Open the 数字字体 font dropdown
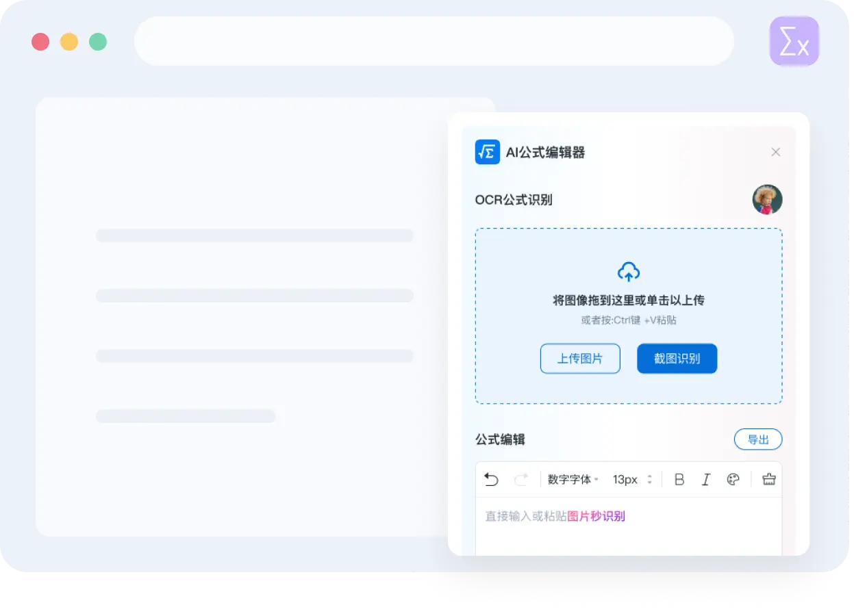 point(573,479)
